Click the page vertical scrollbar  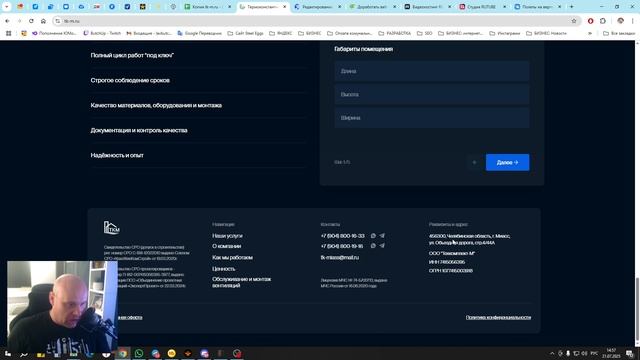[637, 311]
